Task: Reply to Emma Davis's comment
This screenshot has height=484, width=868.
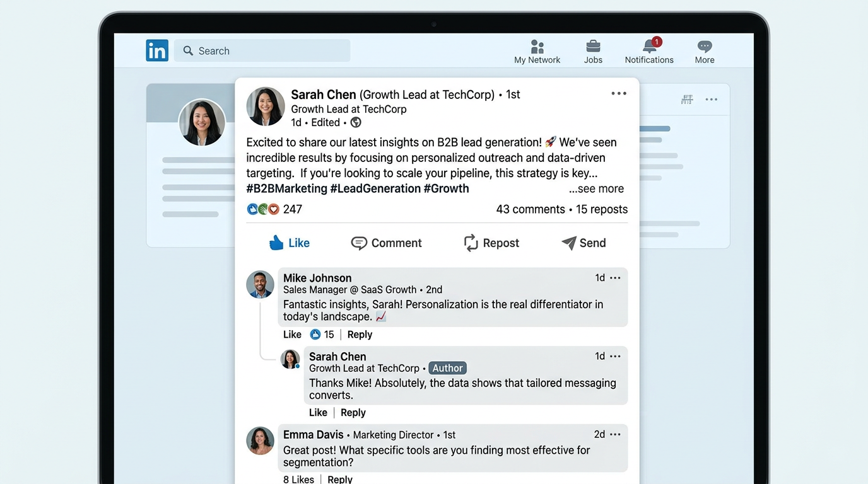Action: pyautogui.click(x=340, y=480)
